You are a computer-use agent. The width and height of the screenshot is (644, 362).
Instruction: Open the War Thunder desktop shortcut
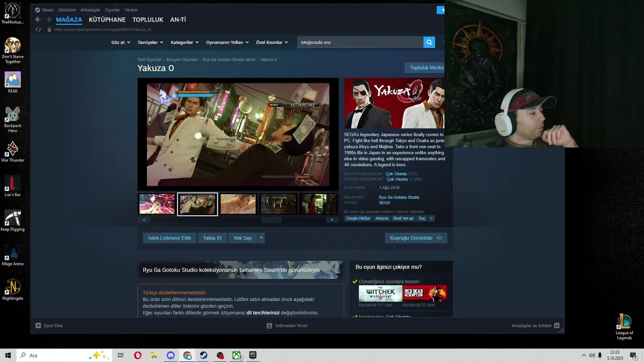(x=13, y=152)
